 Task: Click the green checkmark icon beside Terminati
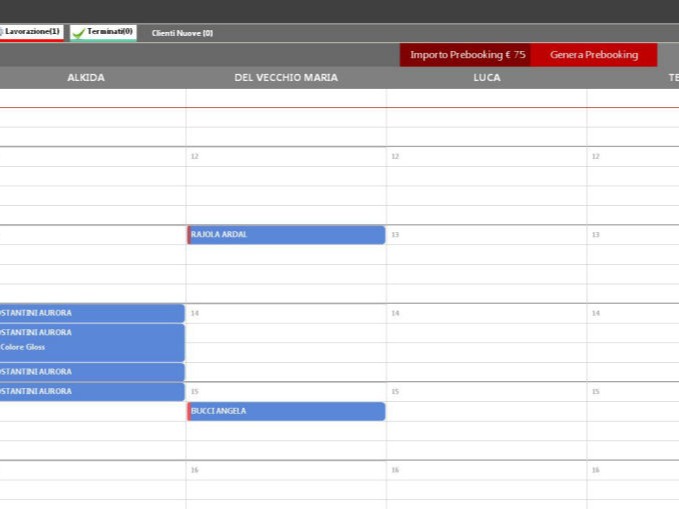coord(78,33)
